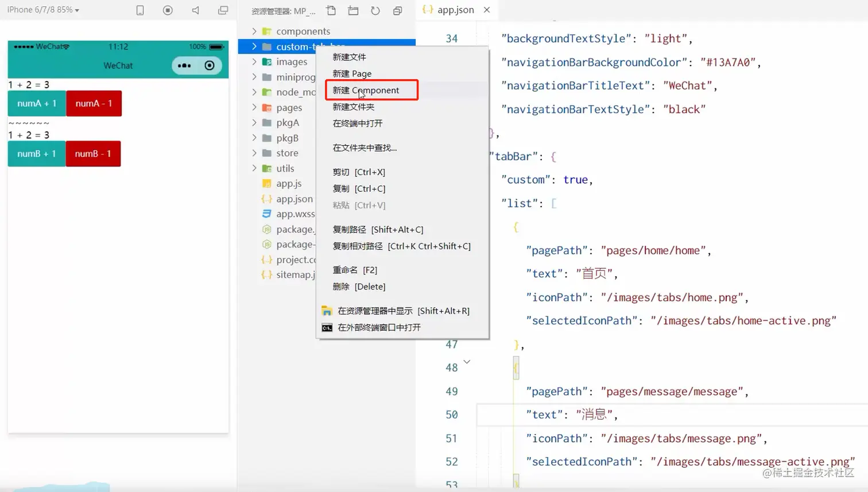Image resolution: width=868 pixels, height=492 pixels.
Task: Click the record circle icon in simulator toolbar
Action: click(168, 10)
